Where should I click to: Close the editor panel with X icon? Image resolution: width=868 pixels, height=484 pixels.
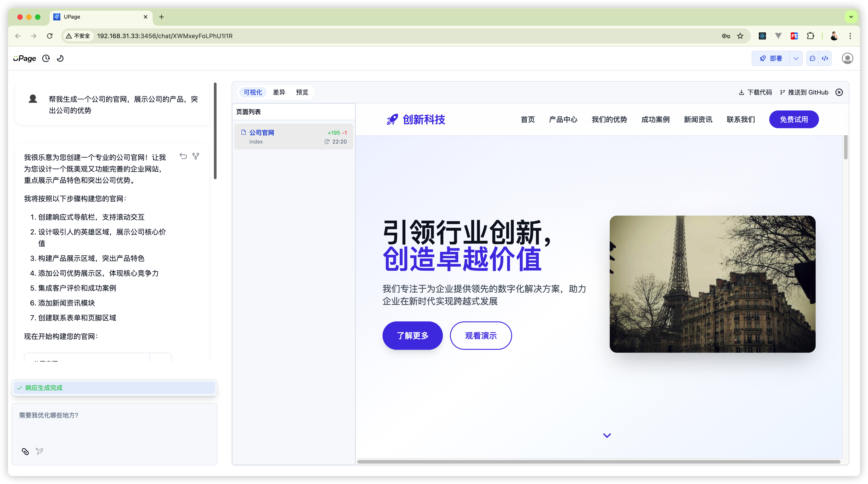tap(839, 92)
